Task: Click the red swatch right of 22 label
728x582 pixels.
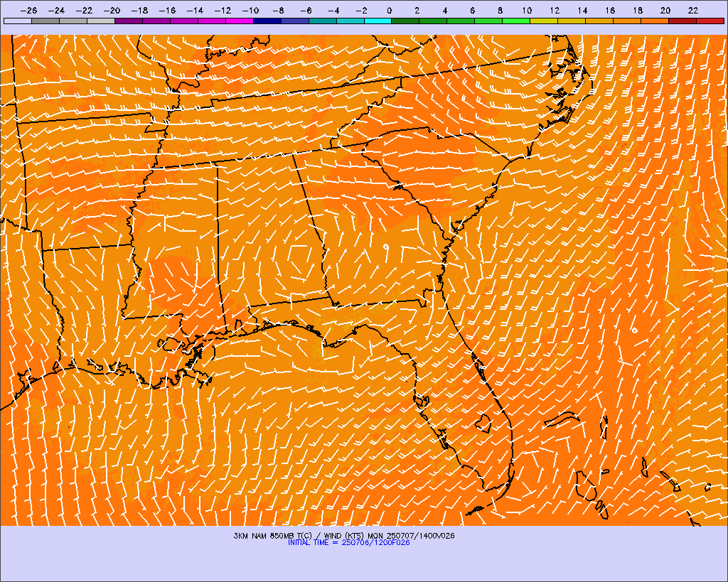Action: click(x=710, y=21)
